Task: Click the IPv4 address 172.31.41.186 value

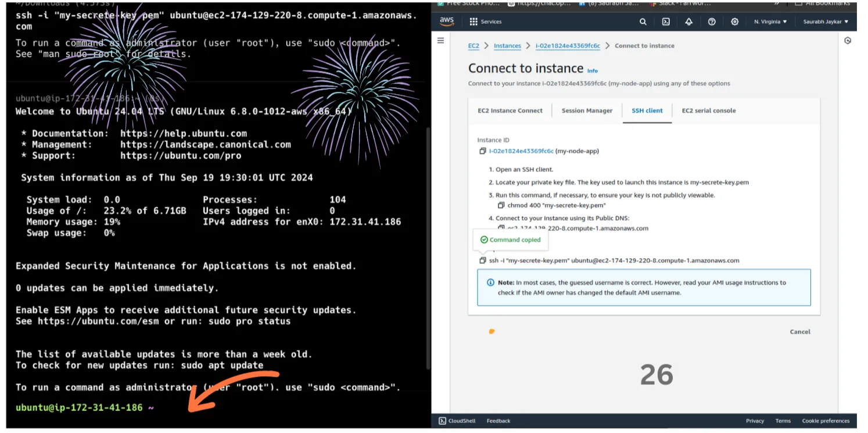Action: point(365,222)
